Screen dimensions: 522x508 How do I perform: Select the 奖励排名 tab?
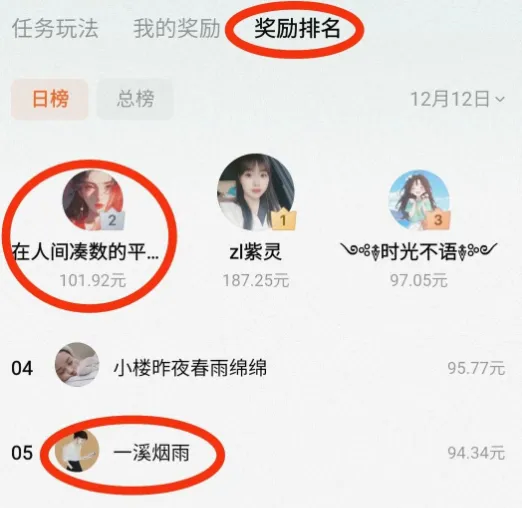coord(297,29)
